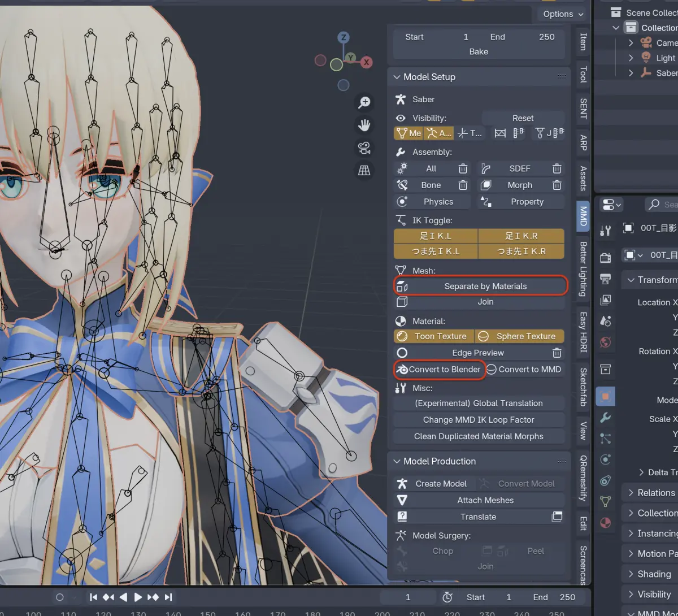Open the Modifiers wrench properties tab
The width and height of the screenshot is (678, 616).
(605, 418)
